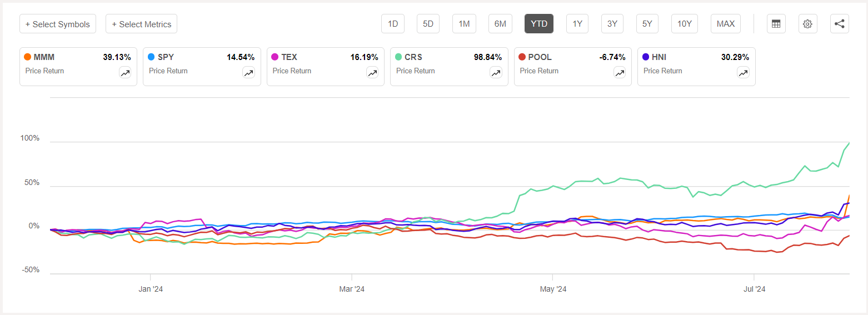Choose the 1M range button
This screenshot has width=868, height=315.
(464, 24)
